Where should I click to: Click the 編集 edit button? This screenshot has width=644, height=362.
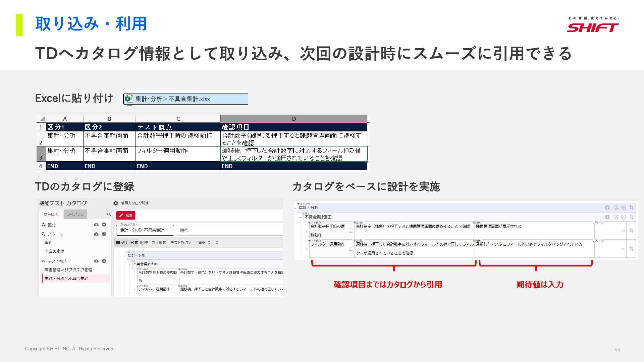point(125,216)
